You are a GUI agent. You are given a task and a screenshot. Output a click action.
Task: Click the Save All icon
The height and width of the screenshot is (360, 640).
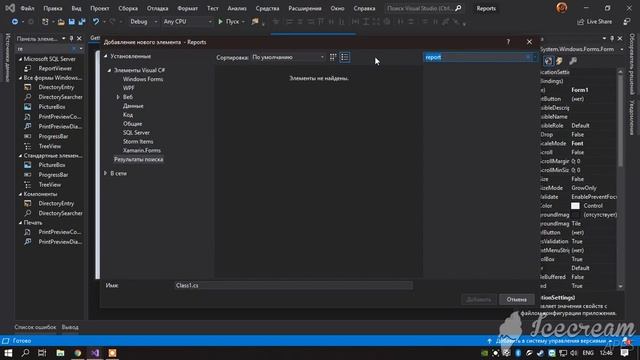point(82,22)
